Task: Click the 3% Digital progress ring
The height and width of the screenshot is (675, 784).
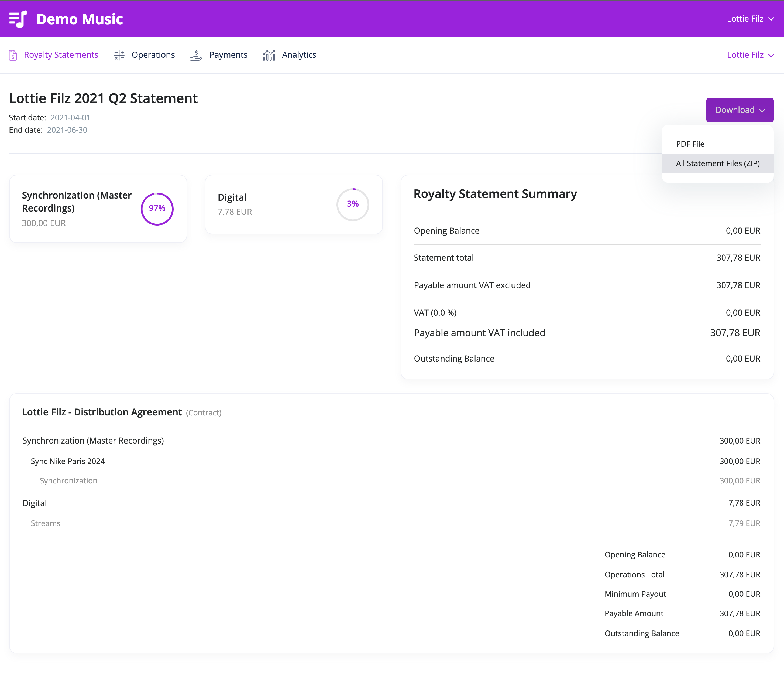Action: pyautogui.click(x=353, y=204)
